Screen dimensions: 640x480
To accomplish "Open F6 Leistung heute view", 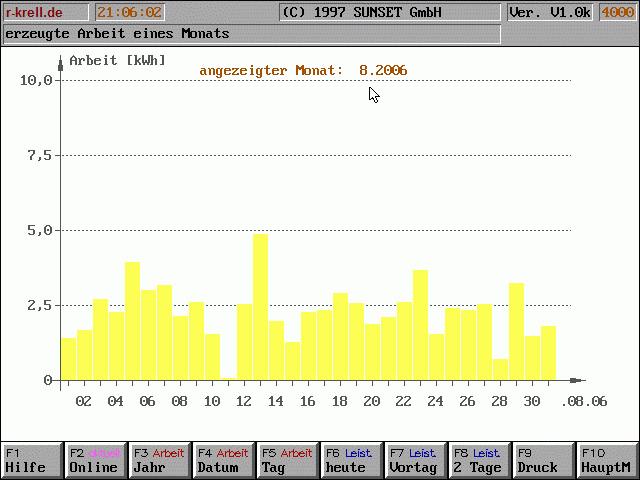I will click(x=351, y=460).
